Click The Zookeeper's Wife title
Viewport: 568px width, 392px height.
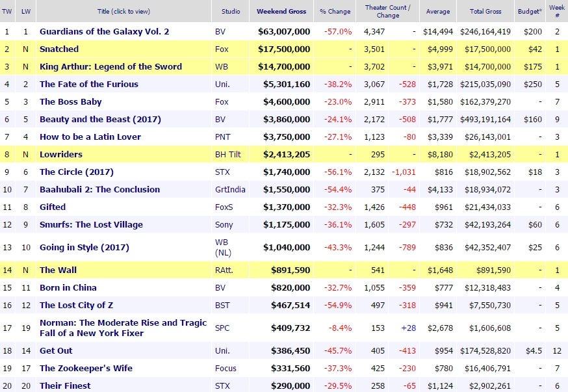[86, 368]
